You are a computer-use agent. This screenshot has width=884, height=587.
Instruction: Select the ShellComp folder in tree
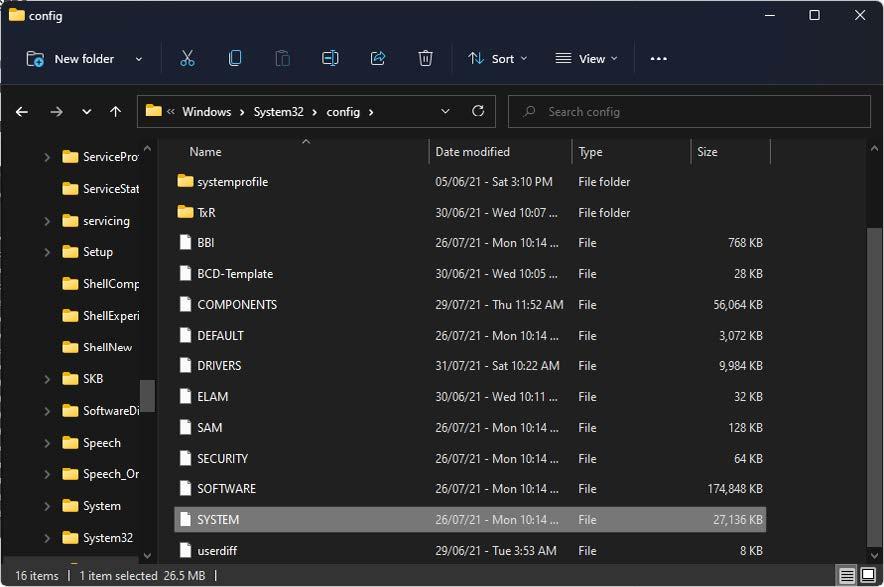click(x=100, y=284)
